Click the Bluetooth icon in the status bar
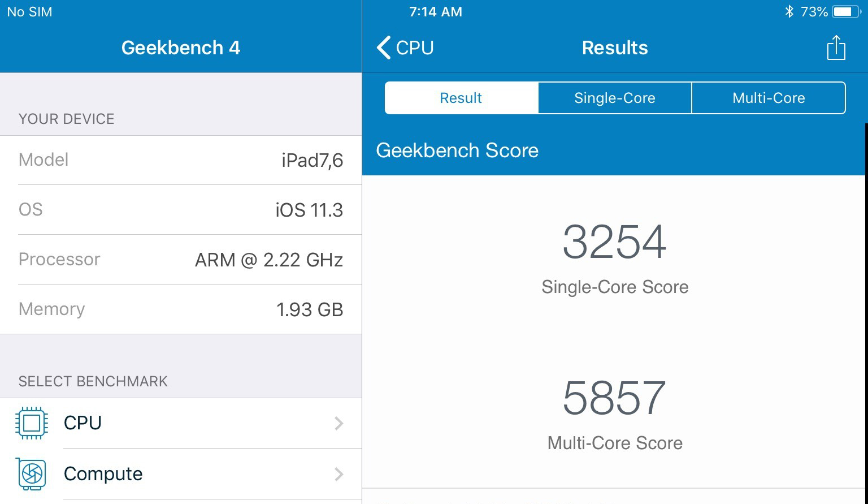The width and height of the screenshot is (868, 504). coord(789,11)
